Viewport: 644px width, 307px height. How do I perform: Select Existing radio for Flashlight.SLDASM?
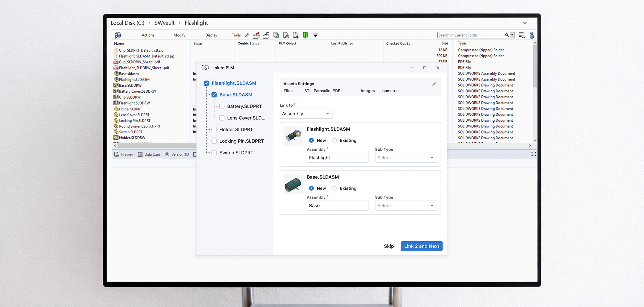(334, 140)
